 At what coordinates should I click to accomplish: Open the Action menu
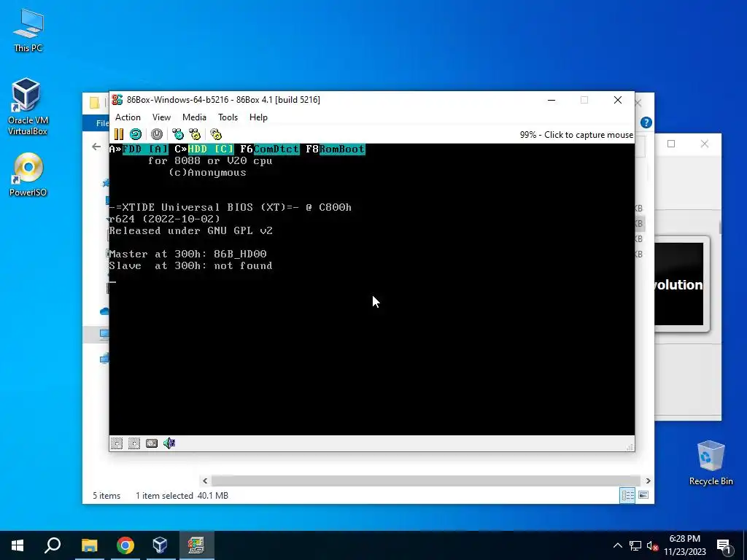coord(128,117)
